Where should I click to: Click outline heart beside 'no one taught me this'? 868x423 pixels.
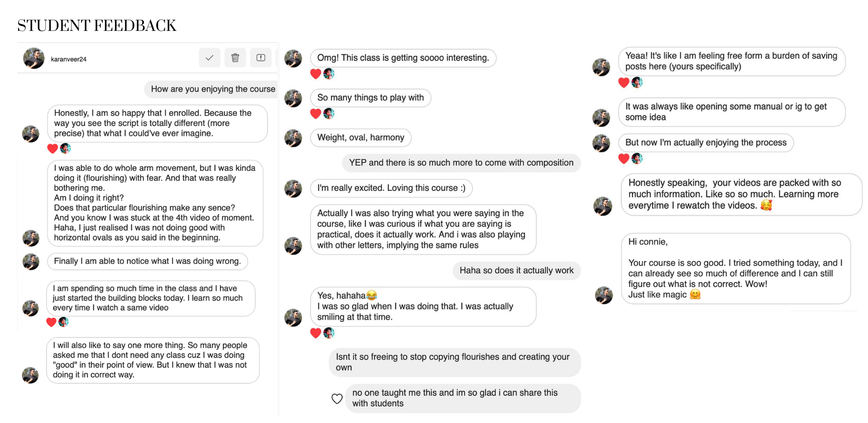point(337,398)
